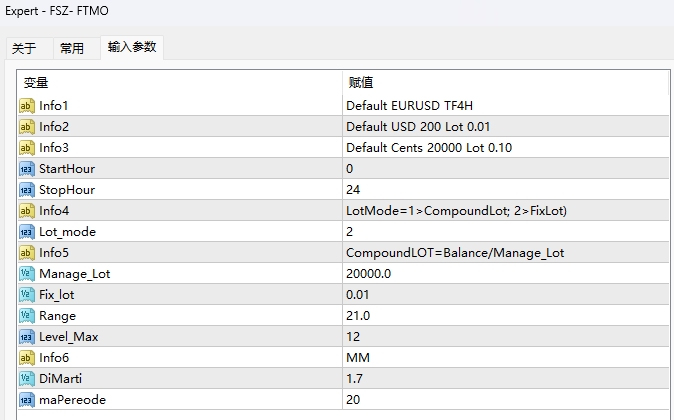Click the integer icon beside Lot_mode

(x=27, y=231)
